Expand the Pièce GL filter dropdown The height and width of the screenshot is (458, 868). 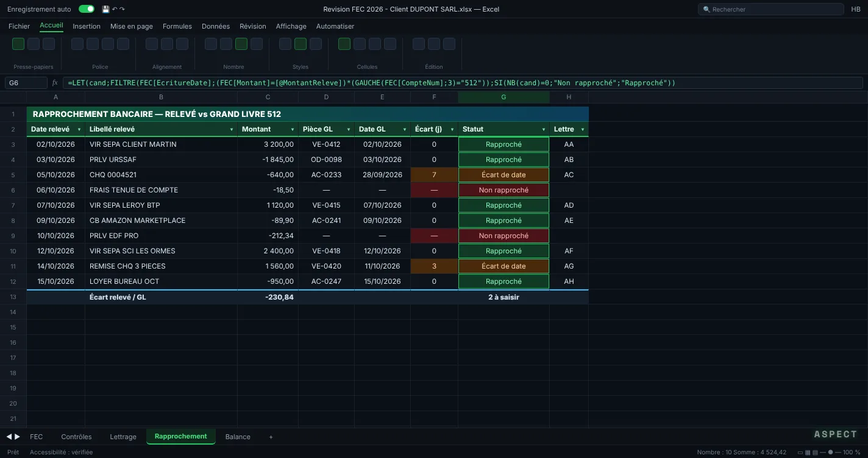pos(349,130)
